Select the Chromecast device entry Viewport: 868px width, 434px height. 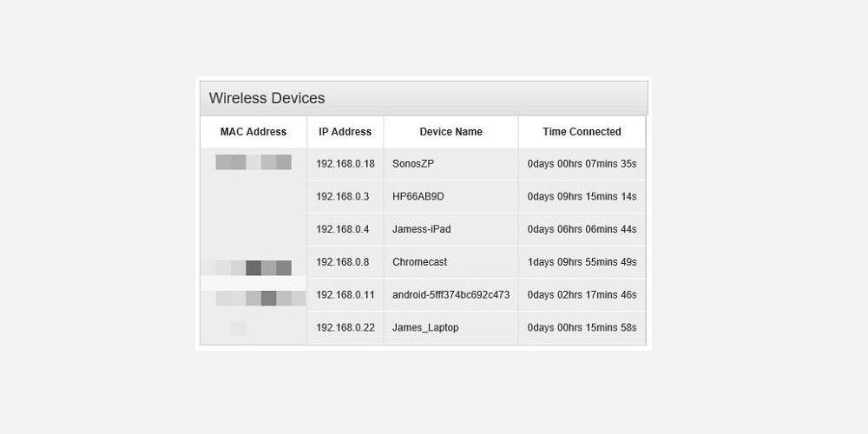pyautogui.click(x=419, y=262)
